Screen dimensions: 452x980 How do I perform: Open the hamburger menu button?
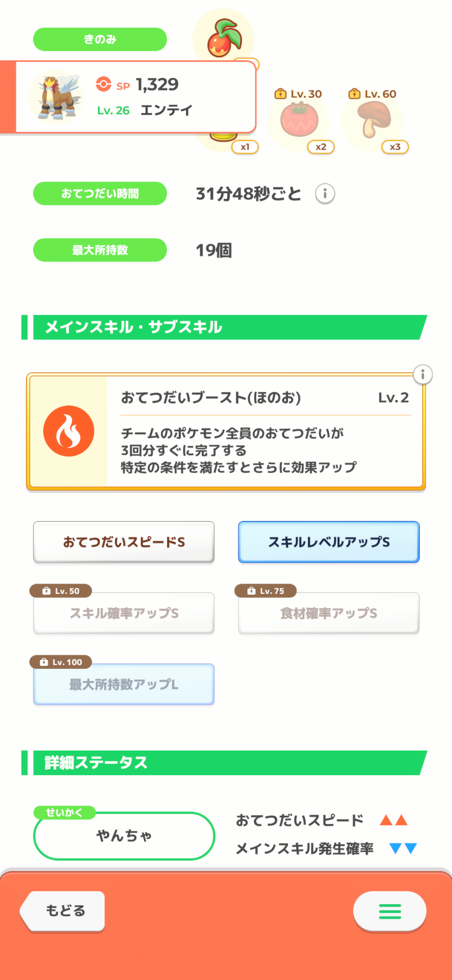[389, 911]
